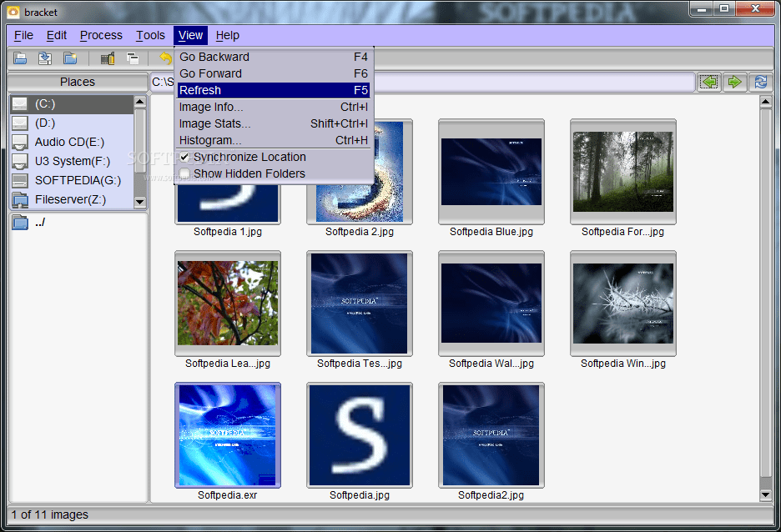Viewport: 781px width, 532px height.
Task: Choose Refresh in View menu
Action: tap(274, 90)
